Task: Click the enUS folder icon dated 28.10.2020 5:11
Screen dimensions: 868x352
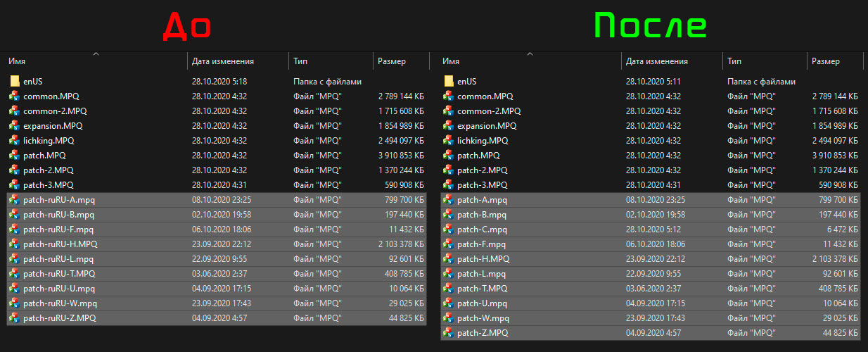Action: pos(449,82)
